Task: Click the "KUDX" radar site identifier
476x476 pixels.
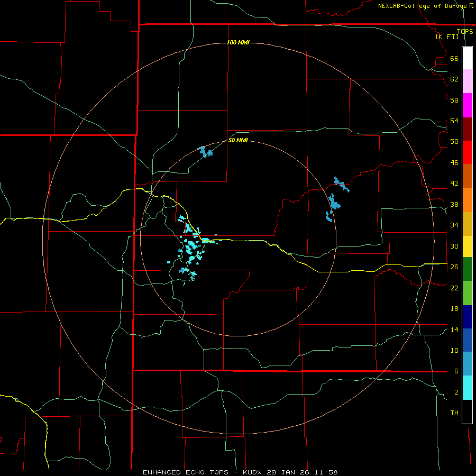Action: (x=253, y=472)
